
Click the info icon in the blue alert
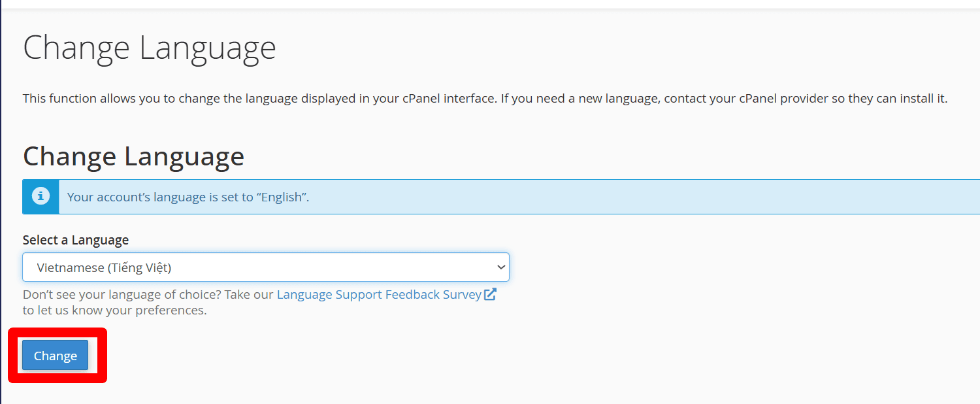[41, 197]
